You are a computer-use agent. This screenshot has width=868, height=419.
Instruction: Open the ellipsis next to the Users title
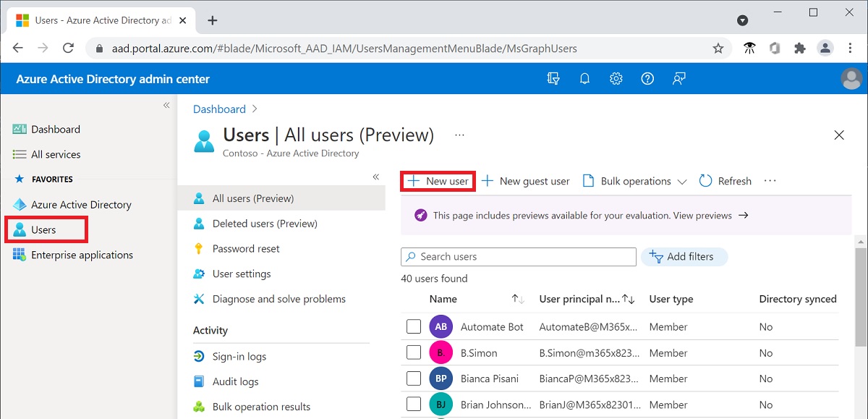click(x=459, y=135)
